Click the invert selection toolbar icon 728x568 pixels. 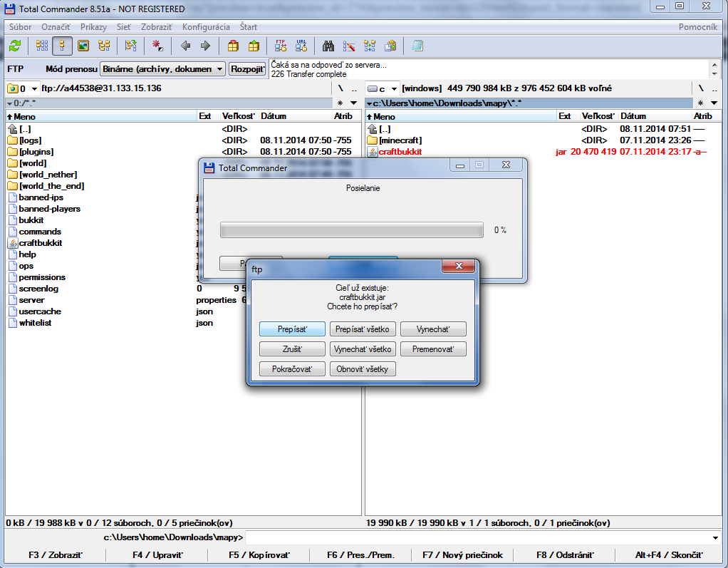pyautogui.click(x=131, y=46)
